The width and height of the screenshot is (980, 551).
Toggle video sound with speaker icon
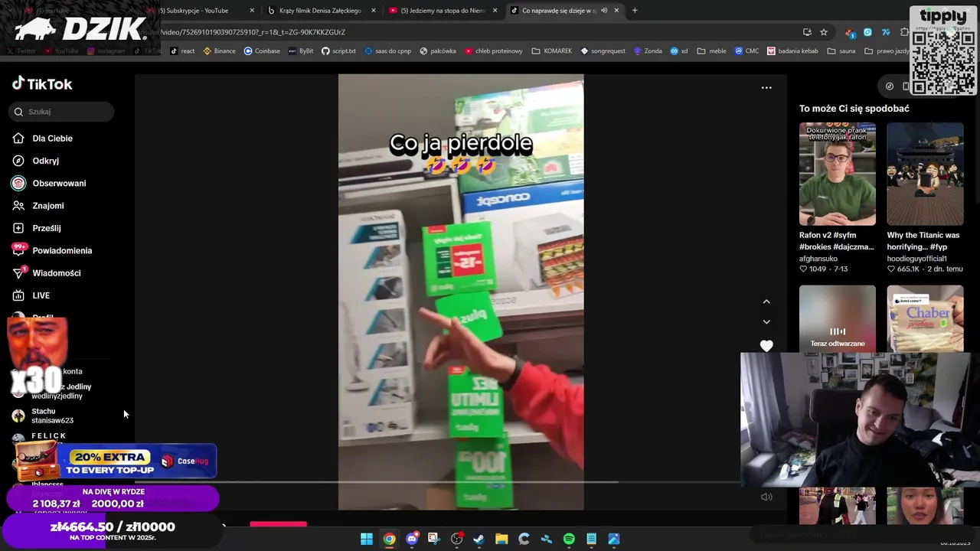(766, 497)
